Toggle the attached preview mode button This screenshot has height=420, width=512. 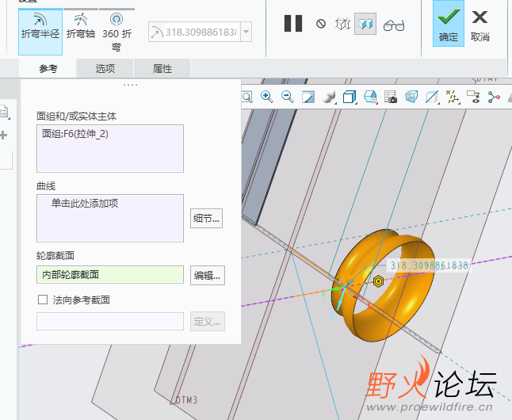point(365,24)
